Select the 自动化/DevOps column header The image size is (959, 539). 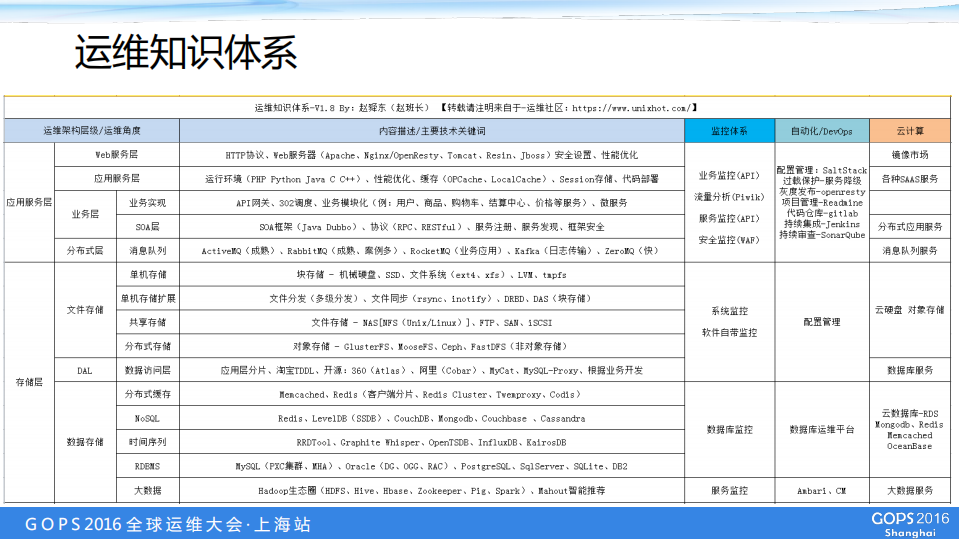pos(822,131)
